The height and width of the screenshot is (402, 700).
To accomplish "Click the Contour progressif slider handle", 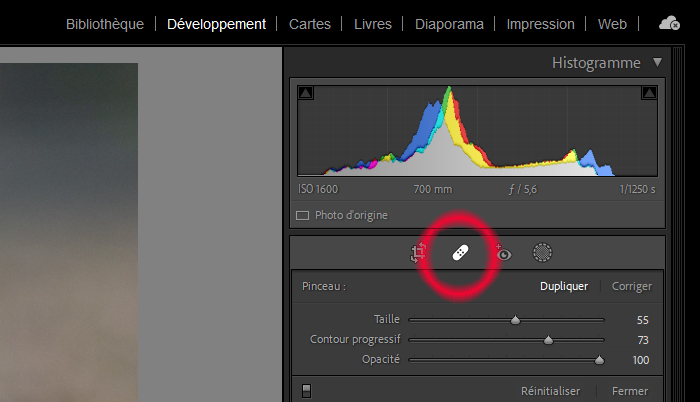I will [x=548, y=340].
